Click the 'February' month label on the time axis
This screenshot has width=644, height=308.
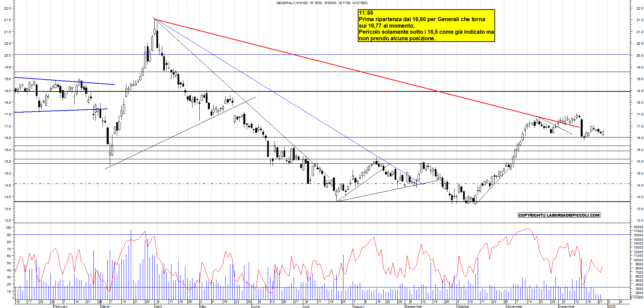pos(60,306)
